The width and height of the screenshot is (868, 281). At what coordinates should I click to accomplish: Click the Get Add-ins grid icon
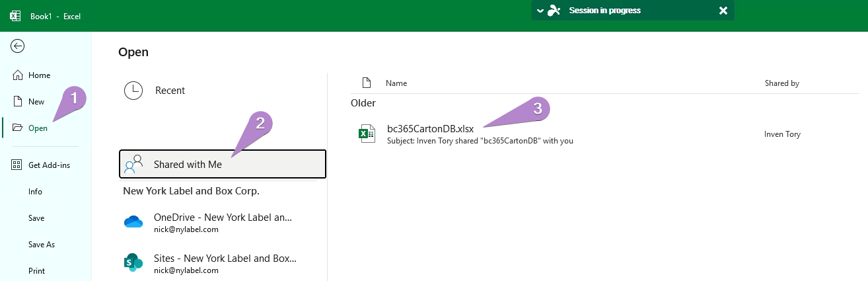click(x=18, y=165)
